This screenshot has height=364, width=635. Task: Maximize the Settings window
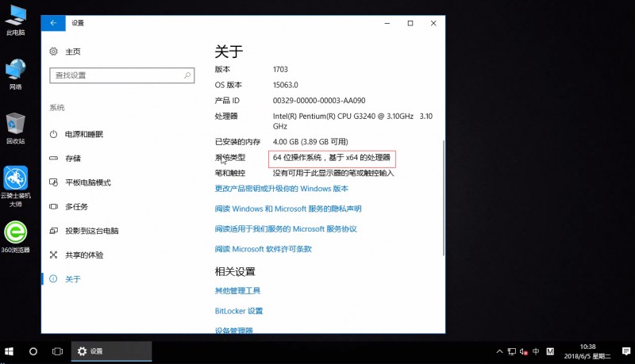[x=410, y=23]
